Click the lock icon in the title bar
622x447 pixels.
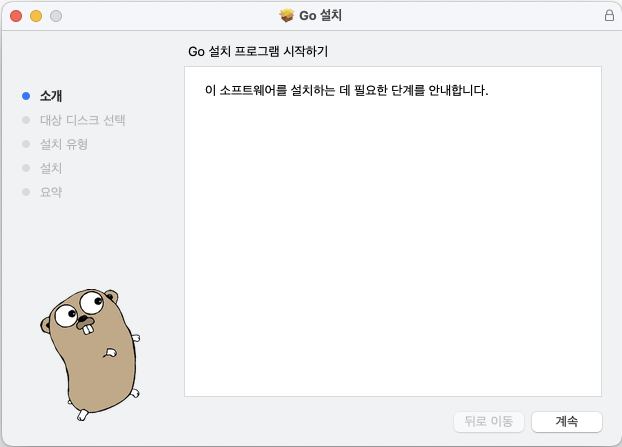[x=609, y=15]
